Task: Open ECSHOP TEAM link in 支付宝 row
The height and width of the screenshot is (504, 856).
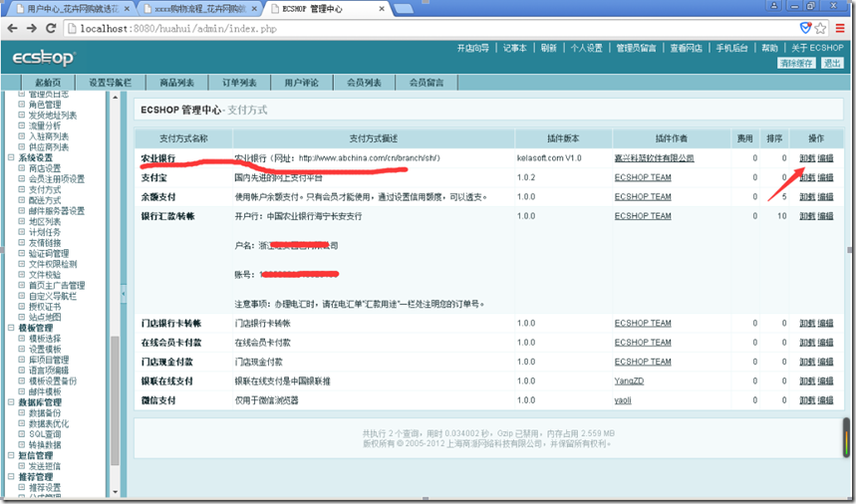Action: [643, 177]
